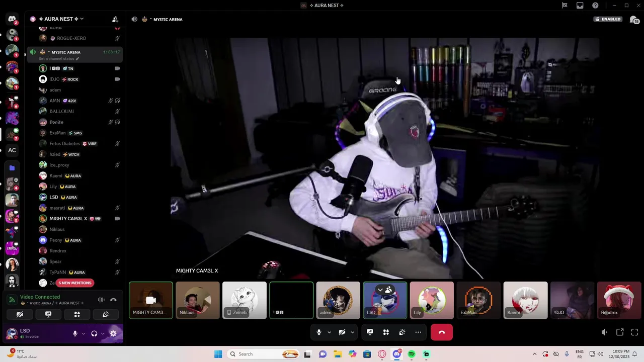Share your screen from the call controls bar
Viewport: 644px width, 362px height.
370,332
